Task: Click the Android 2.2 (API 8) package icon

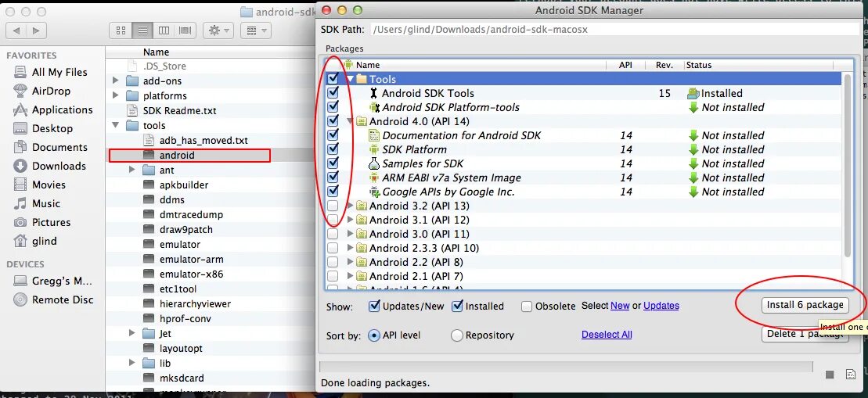Action: (x=362, y=262)
